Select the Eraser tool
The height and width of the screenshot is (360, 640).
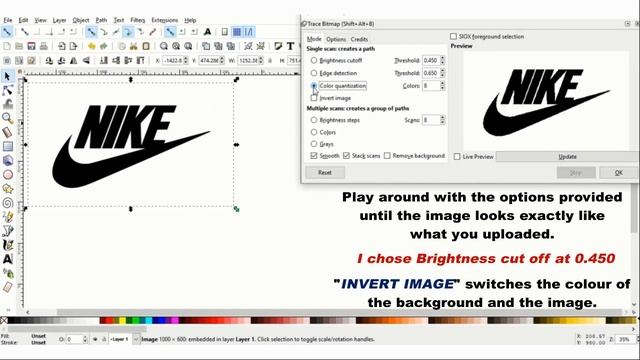(7, 287)
